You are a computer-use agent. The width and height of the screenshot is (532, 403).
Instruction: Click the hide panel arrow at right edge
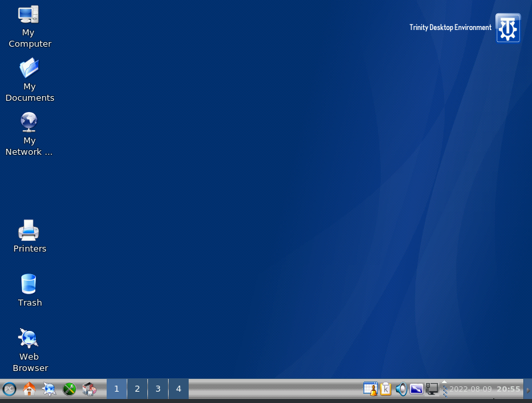pos(527,389)
